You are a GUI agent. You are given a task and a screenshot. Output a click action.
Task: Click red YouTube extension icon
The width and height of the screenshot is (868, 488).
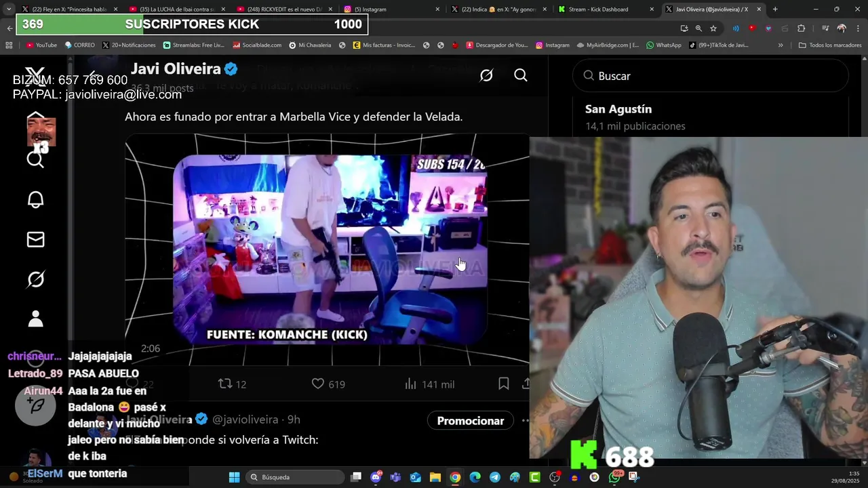point(752,28)
